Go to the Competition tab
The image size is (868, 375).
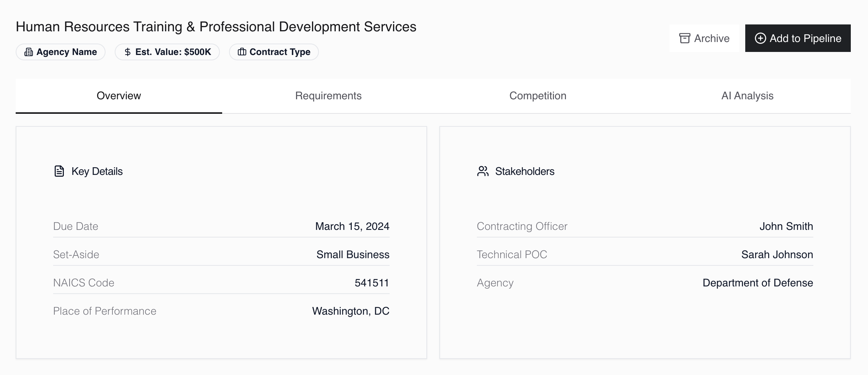(538, 96)
